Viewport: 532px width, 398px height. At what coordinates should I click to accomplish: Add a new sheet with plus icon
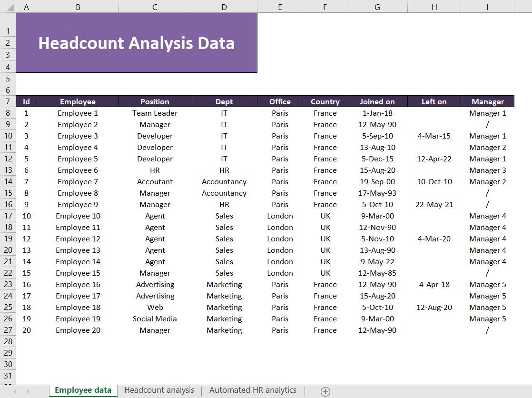(325, 391)
